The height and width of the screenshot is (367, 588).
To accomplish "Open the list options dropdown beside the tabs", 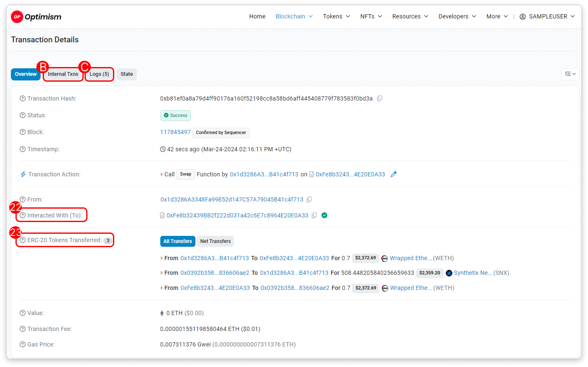I will tap(570, 74).
